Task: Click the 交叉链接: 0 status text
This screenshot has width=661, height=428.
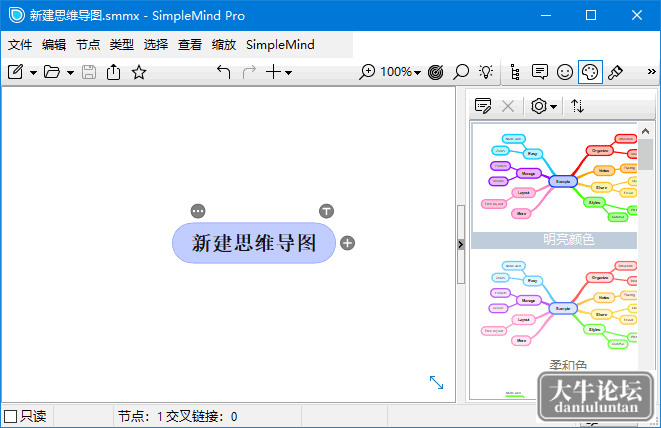Action: pyautogui.click(x=202, y=417)
